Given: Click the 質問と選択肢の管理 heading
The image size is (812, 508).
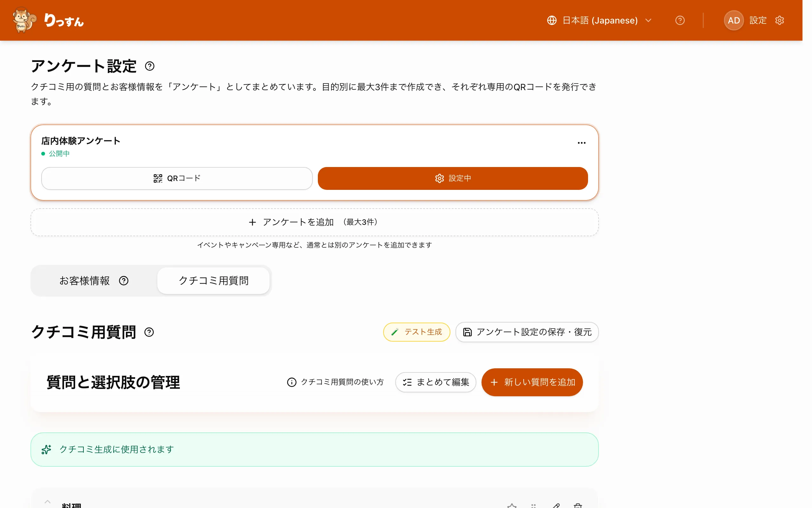Looking at the screenshot, I should click(x=114, y=382).
